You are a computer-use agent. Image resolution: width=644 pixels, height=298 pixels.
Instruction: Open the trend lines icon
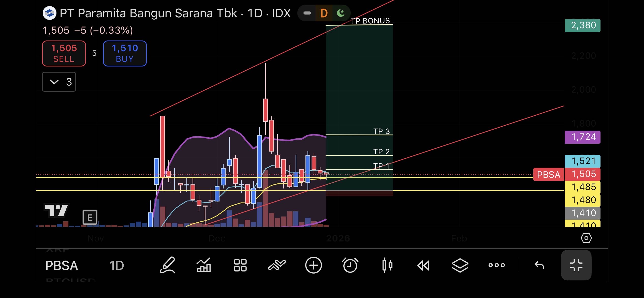277,265
